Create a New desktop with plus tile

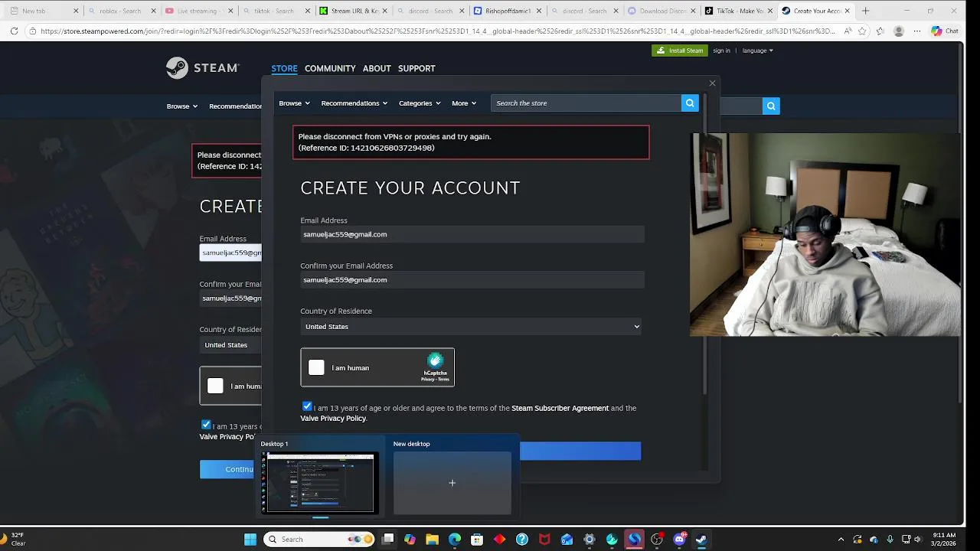[452, 483]
